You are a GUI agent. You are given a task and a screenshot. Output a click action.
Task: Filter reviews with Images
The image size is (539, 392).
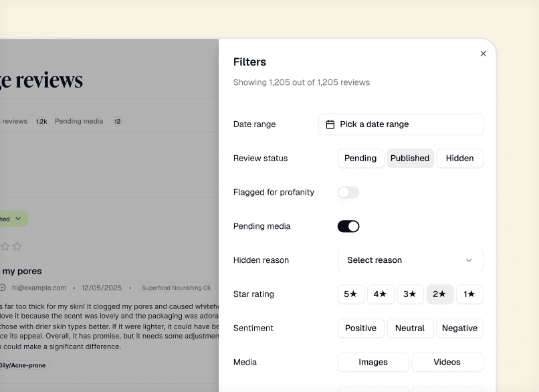click(x=373, y=362)
